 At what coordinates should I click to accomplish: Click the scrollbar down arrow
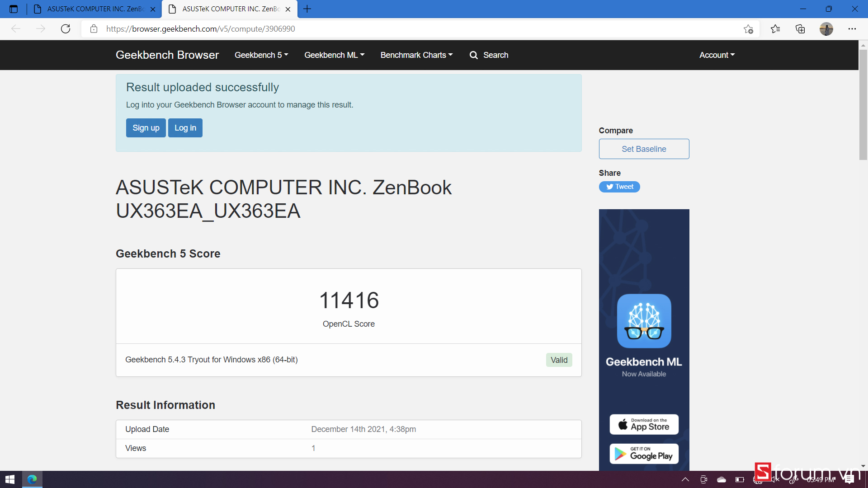[863, 466]
